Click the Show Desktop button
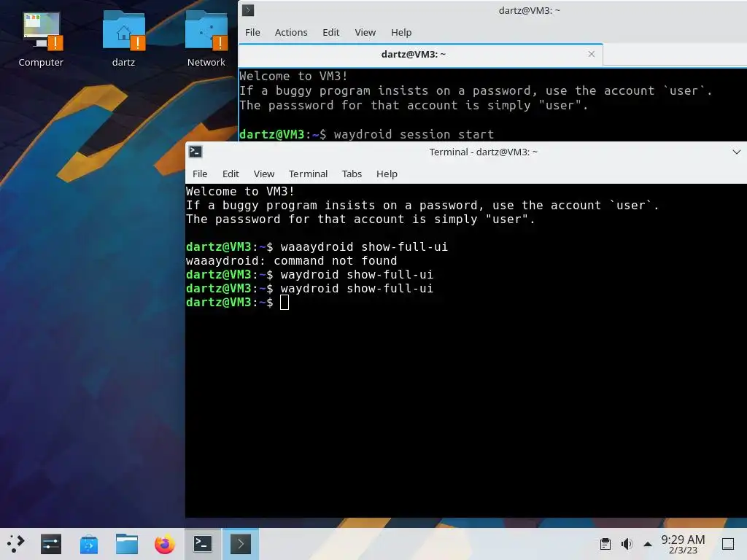Image resolution: width=747 pixels, height=560 pixels. coord(728,544)
